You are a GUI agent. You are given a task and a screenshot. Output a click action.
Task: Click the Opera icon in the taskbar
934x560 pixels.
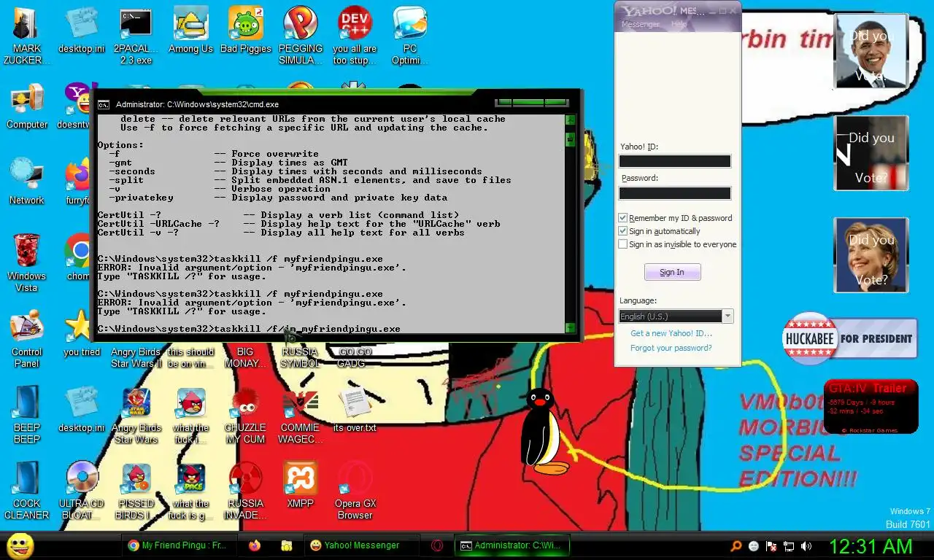[x=437, y=545]
